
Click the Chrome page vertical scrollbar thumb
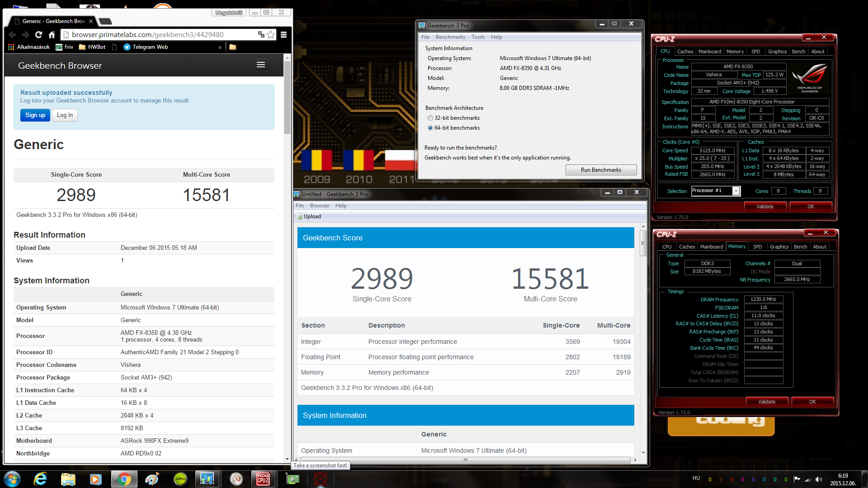287,97
